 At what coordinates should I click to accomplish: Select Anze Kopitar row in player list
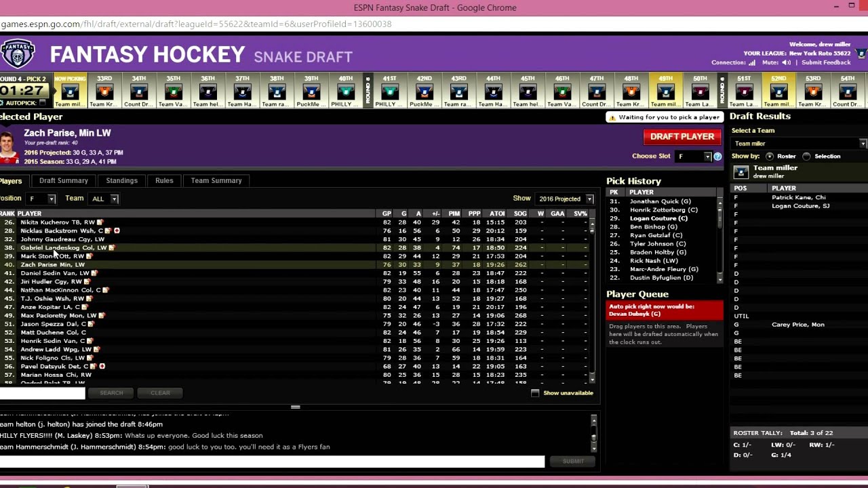295,307
